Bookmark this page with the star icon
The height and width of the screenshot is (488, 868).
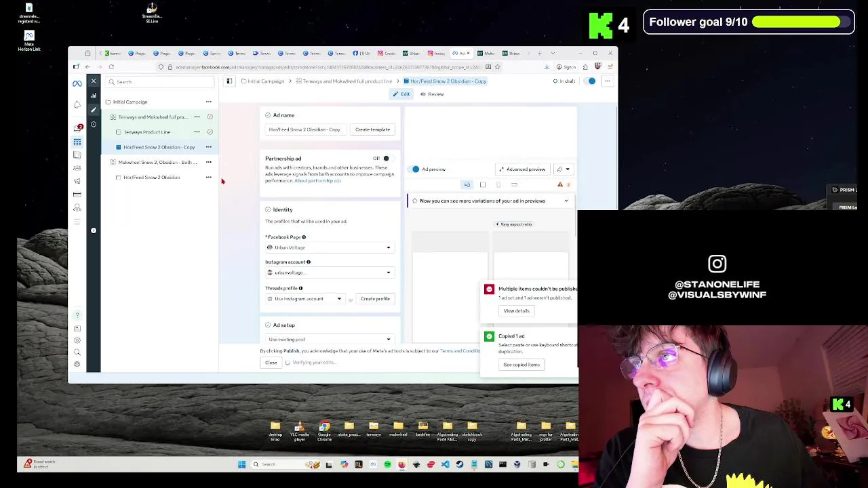[497, 67]
